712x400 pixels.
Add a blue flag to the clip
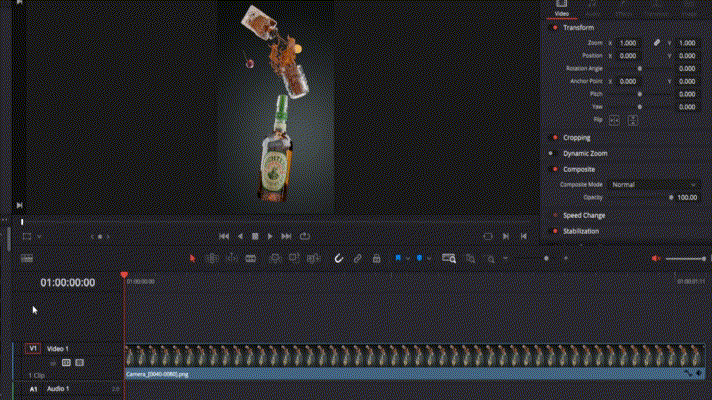point(398,258)
